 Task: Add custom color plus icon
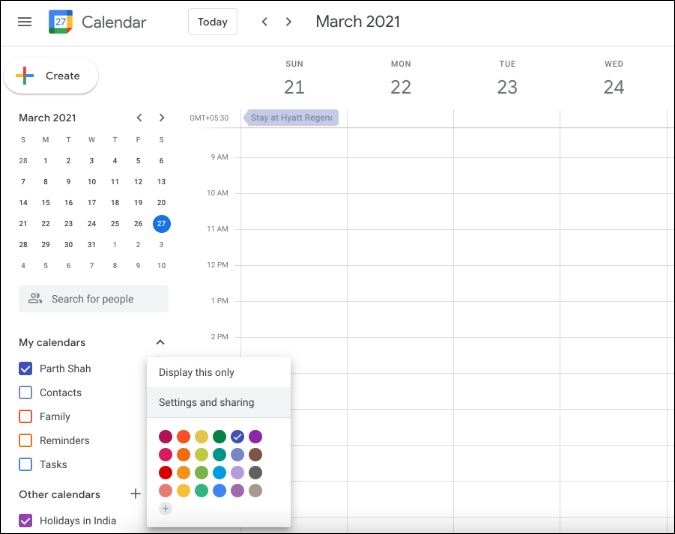(165, 509)
